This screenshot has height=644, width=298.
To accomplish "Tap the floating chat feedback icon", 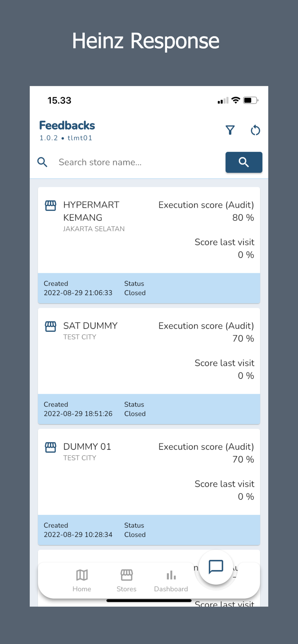I will point(216,567).
